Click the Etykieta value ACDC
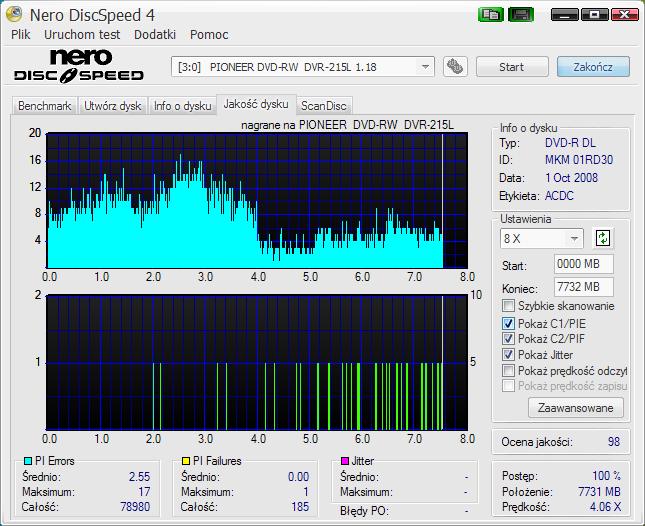The height and width of the screenshot is (526, 645). coord(559,195)
